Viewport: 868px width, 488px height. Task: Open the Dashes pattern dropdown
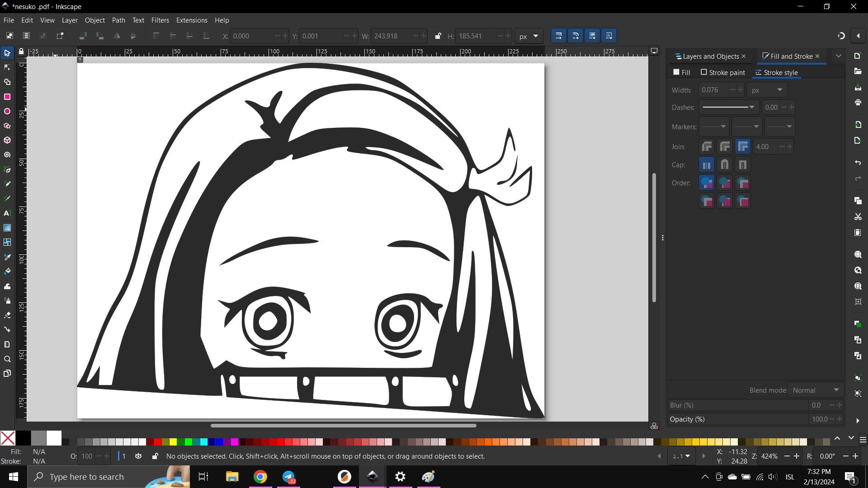(x=729, y=108)
